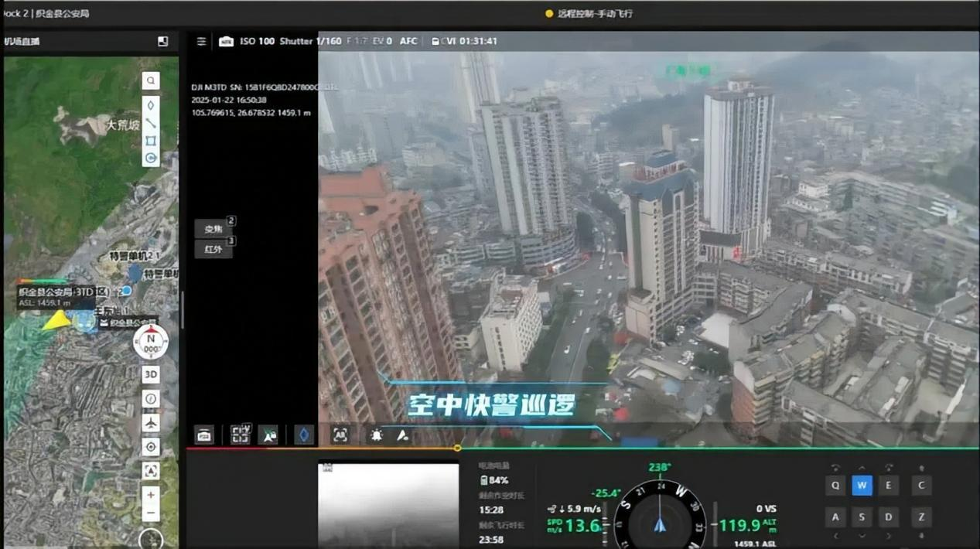The width and height of the screenshot is (980, 549).
Task: Click the laser pointer arrow icon in toolbar
Action: (x=403, y=435)
